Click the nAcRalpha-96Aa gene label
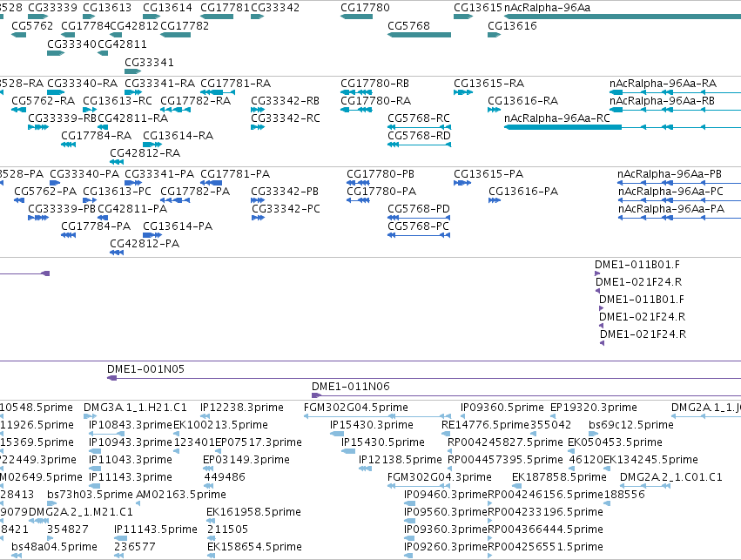Viewport: 741px width, 560px height. point(547,8)
